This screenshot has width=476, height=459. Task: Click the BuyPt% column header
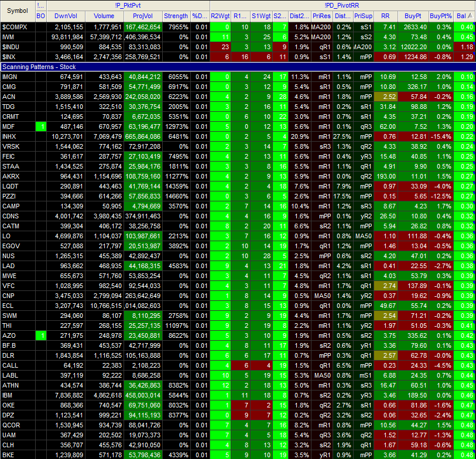pyautogui.click(x=441, y=16)
